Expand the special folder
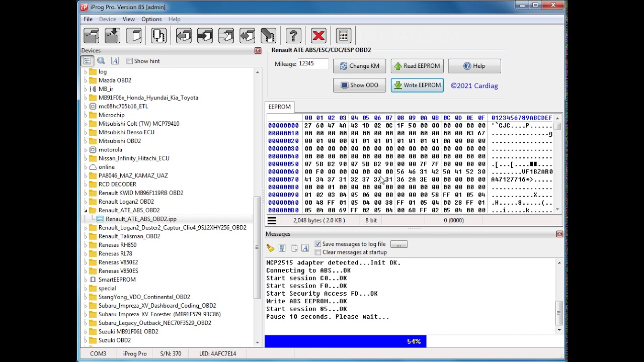Viewport: 644px width, 362px height. pos(86,289)
